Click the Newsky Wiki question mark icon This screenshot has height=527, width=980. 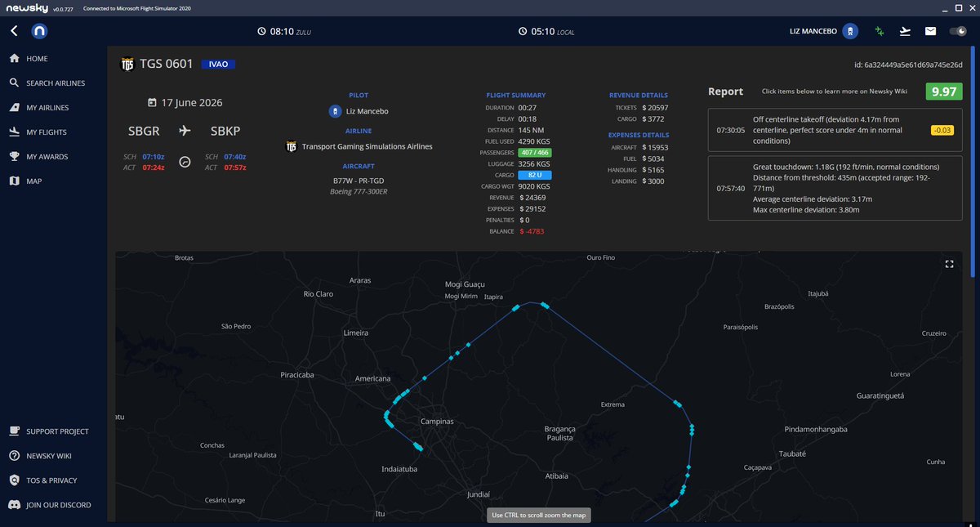click(14, 456)
